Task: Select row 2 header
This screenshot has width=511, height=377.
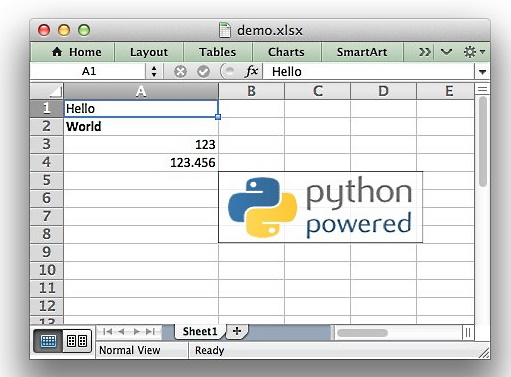Action: pyautogui.click(x=47, y=126)
